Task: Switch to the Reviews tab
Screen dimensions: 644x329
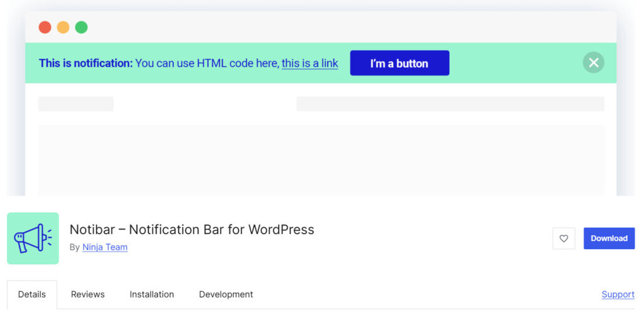Action: coord(88,294)
